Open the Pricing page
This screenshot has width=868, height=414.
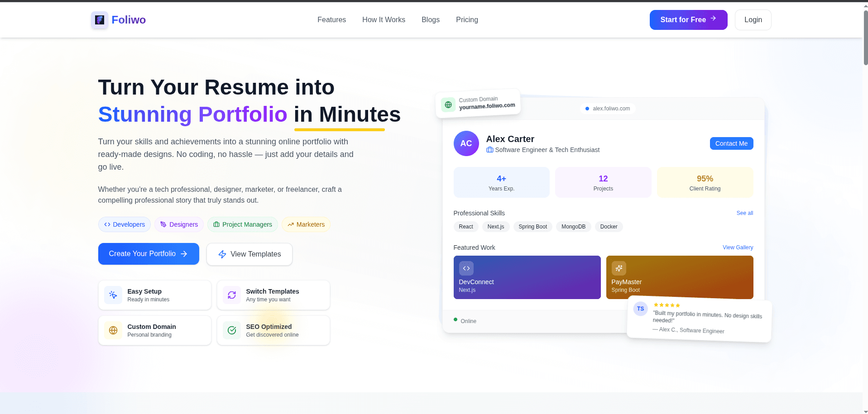(467, 20)
